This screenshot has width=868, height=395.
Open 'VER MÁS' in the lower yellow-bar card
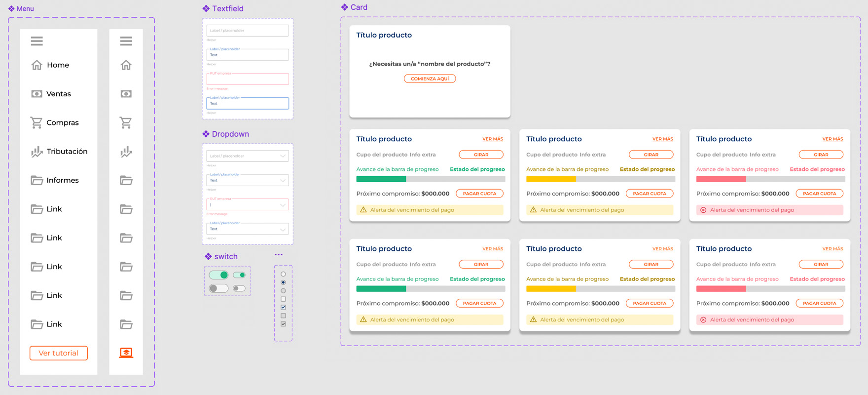tap(663, 249)
